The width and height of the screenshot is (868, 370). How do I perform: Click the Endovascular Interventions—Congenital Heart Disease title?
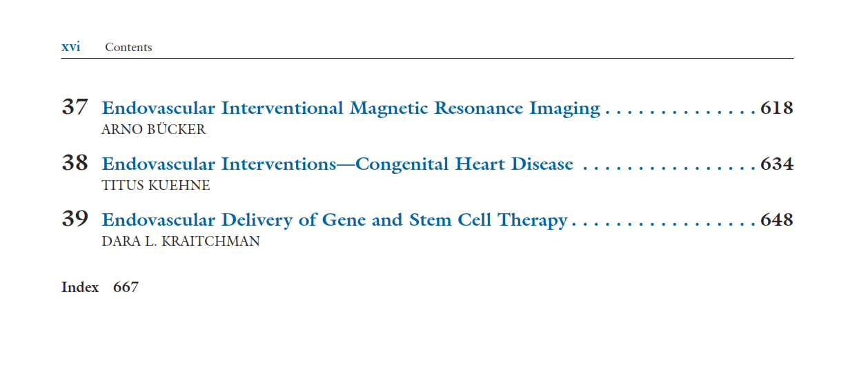point(337,164)
